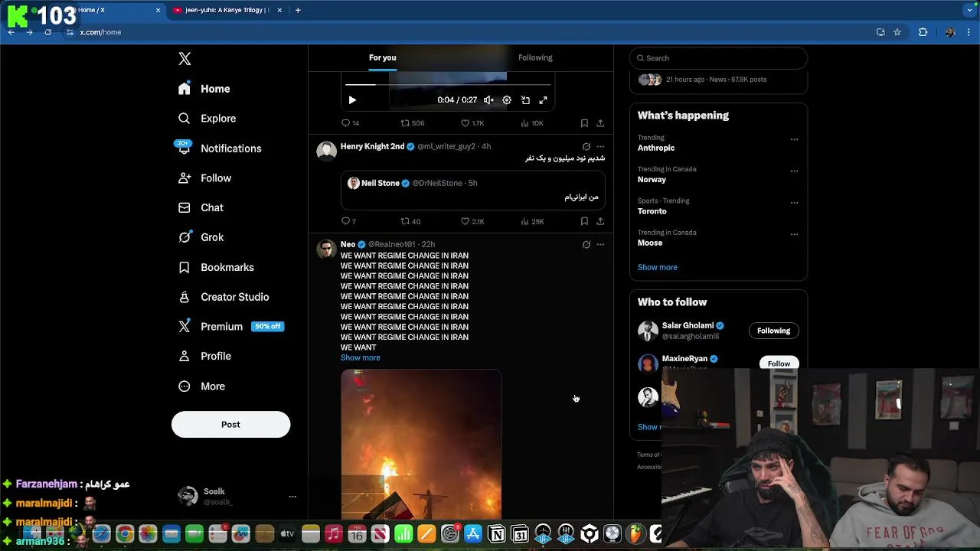Reload the page in browser toolbar
This screenshot has height=551, width=980.
[47, 32]
